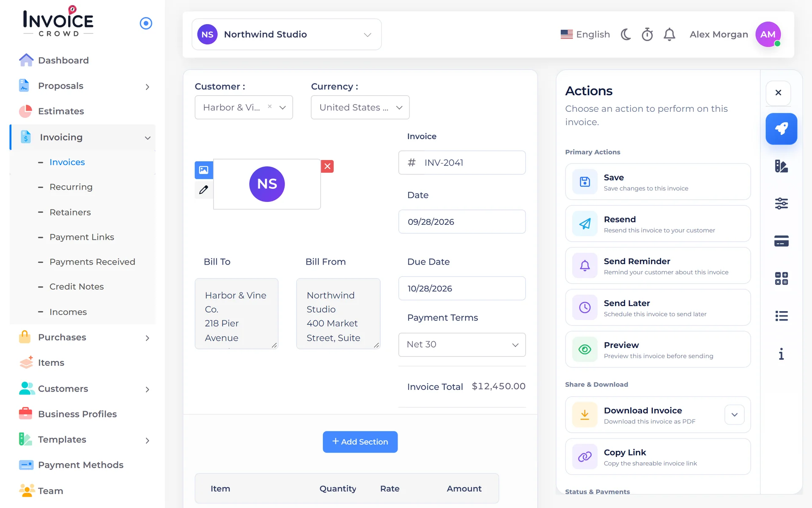
Task: Open the design template icon in right rail
Action: coord(781,166)
